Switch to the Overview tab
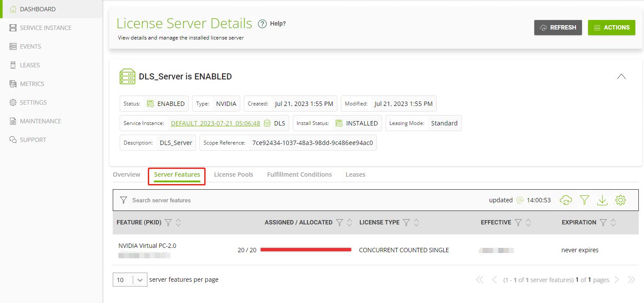The height and width of the screenshot is (303, 644). point(127,175)
